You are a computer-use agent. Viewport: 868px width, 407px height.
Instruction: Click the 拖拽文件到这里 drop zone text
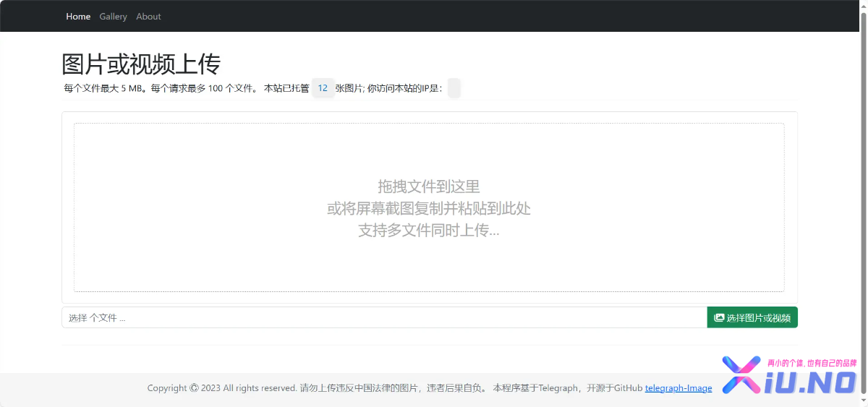point(428,187)
